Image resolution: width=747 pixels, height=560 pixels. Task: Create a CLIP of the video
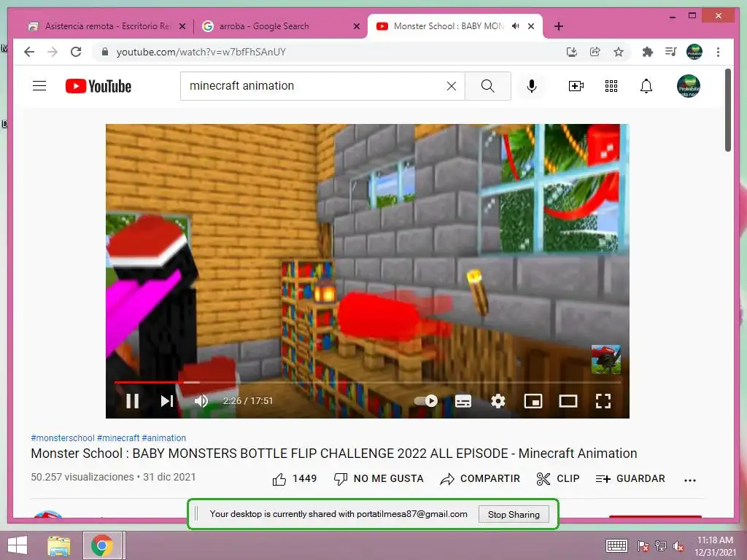point(558,478)
